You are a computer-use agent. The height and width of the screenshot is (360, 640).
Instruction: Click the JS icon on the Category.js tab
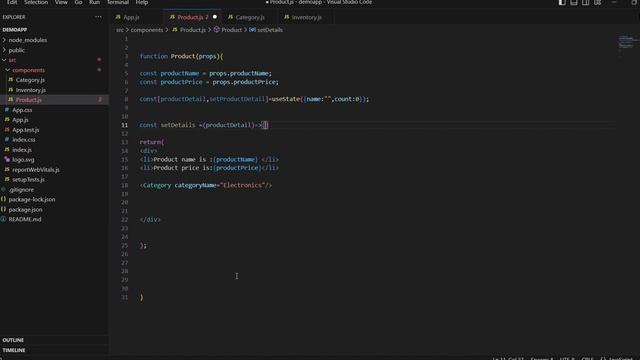click(x=231, y=17)
